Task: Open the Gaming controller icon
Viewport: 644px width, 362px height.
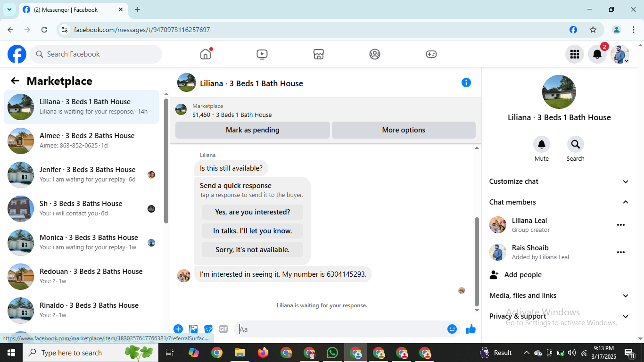Action: point(431,54)
